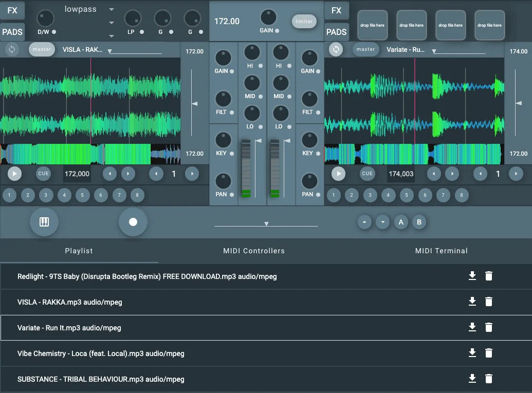The width and height of the screenshot is (532, 393).
Task: Delete the Redlight - 9TS Baby track
Action: pyautogui.click(x=489, y=276)
